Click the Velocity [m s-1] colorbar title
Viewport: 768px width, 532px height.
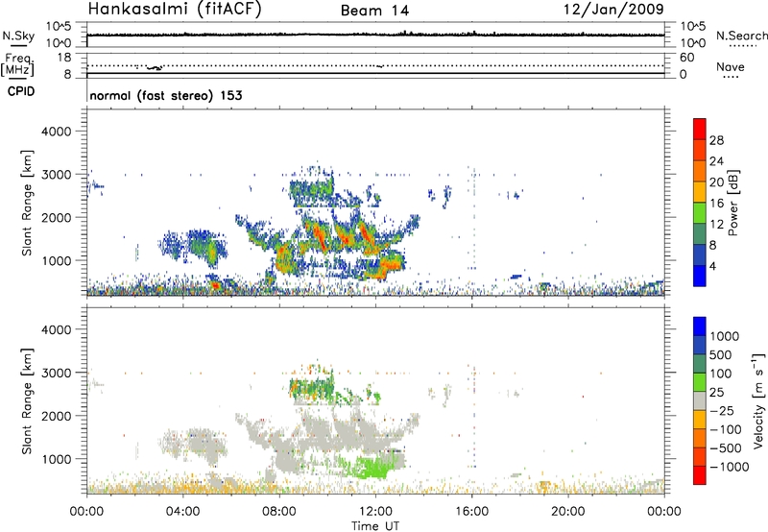[758, 400]
